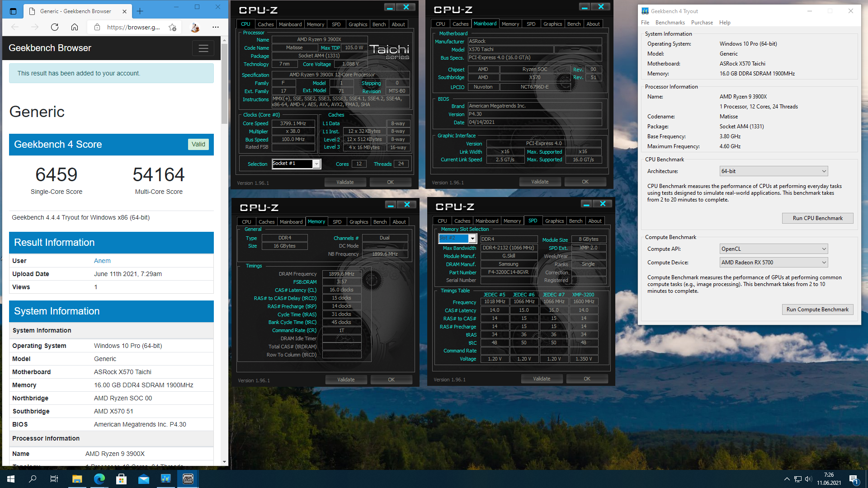This screenshot has height=488, width=868.
Task: Open File Explorer from taskbar
Action: point(77,479)
